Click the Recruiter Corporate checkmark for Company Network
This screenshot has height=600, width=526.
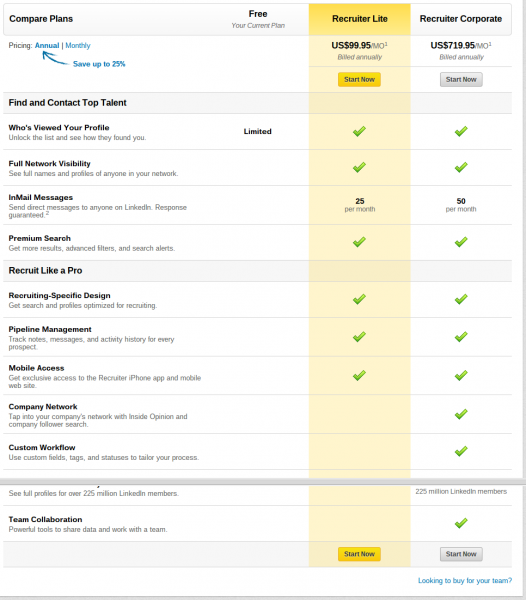click(x=461, y=414)
